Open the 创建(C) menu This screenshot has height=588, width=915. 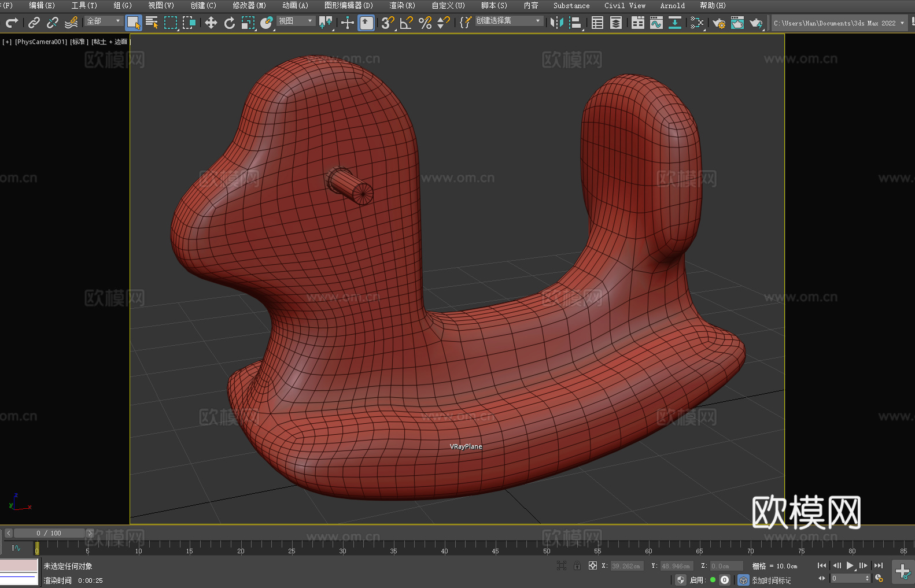(203, 5)
